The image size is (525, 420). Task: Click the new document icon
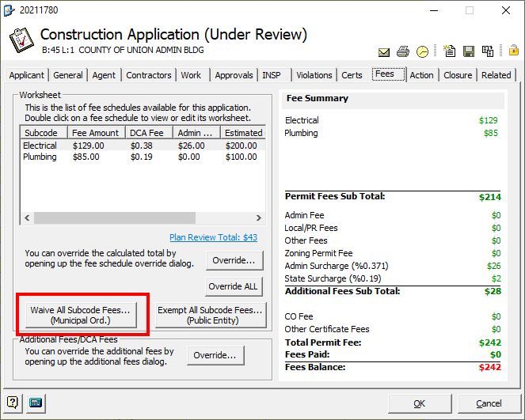(449, 51)
